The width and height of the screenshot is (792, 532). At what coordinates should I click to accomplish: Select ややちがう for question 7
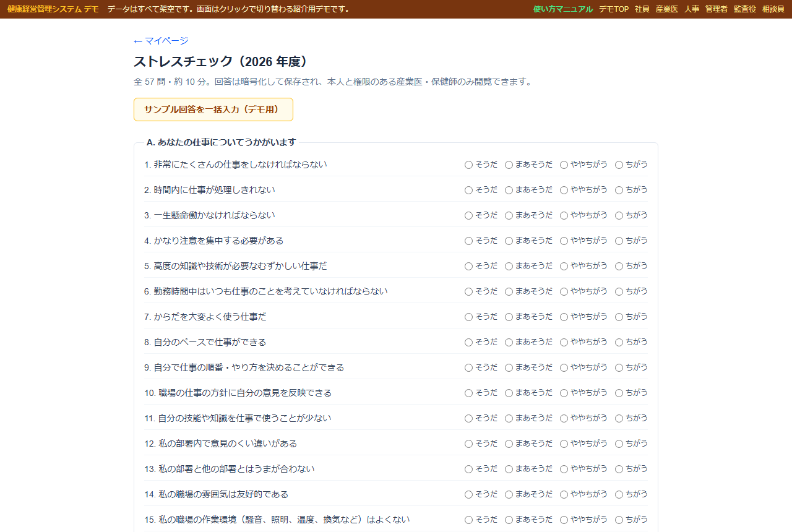tap(564, 317)
